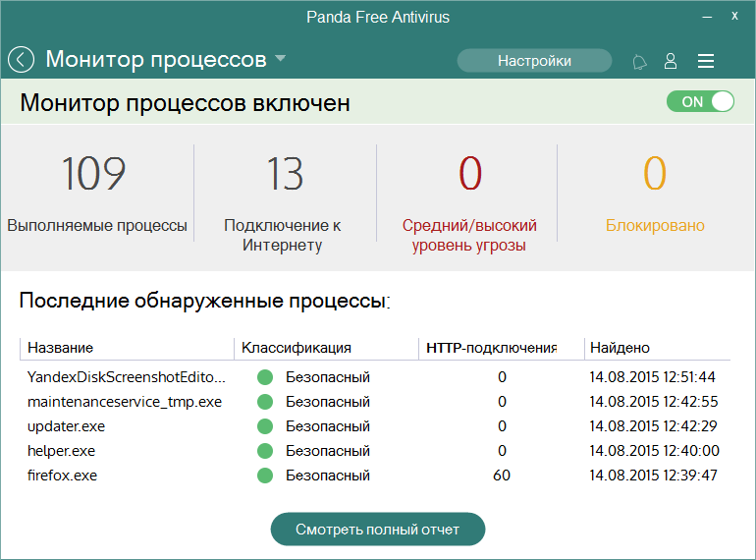
Task: Click green status dot for maintenanceservice_tmp.exe
Action: click(265, 402)
